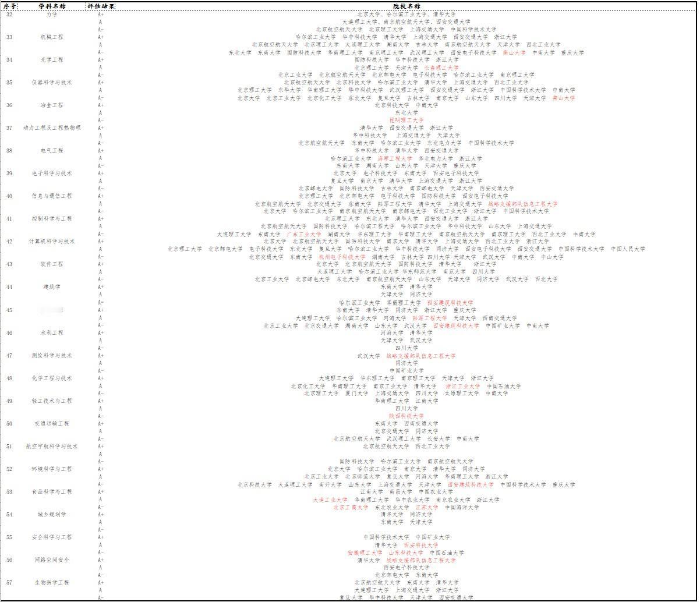Click the red text '杭州电子科技大学'
Viewport: 700px width, 602px height.
point(342,257)
